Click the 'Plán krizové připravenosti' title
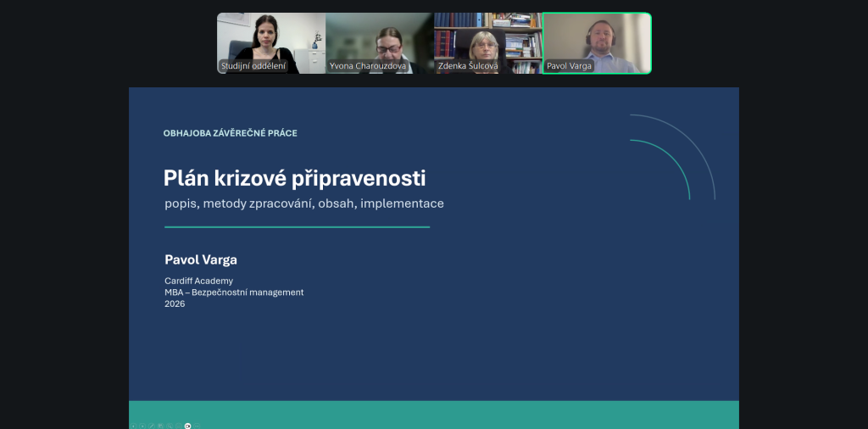The image size is (868, 429). tap(294, 179)
